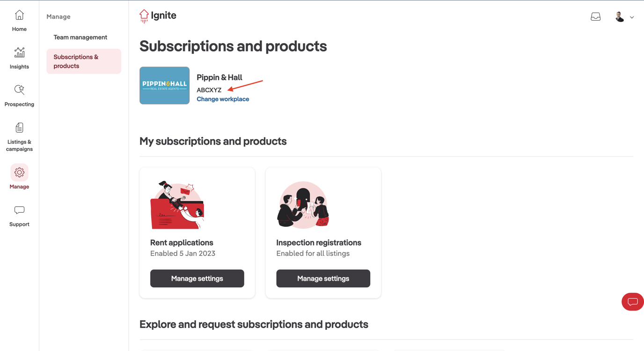The height and width of the screenshot is (351, 644).
Task: Click the Pippin & Hall agency logo
Action: pyautogui.click(x=164, y=85)
